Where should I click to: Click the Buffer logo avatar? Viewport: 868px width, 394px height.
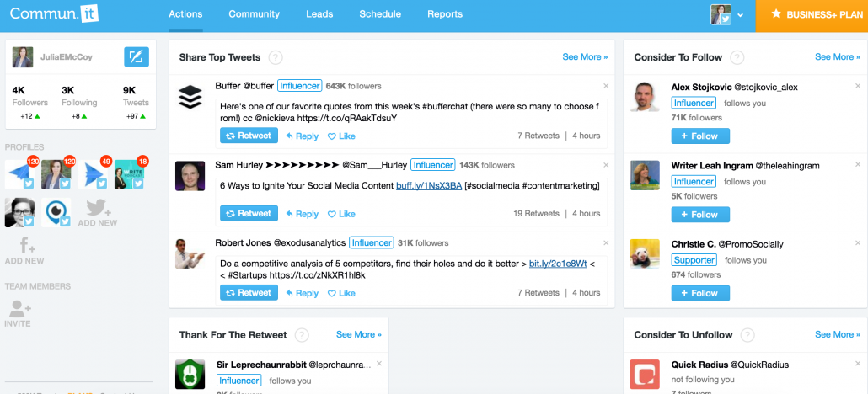(190, 98)
